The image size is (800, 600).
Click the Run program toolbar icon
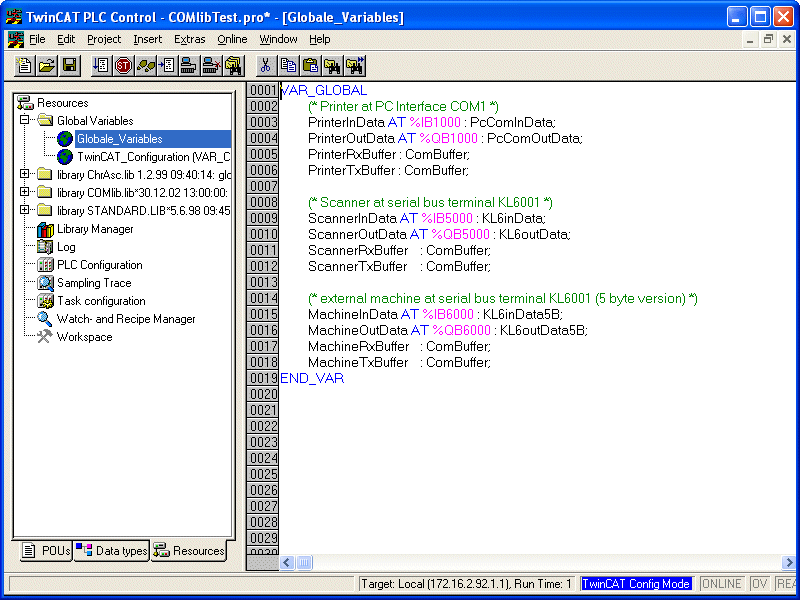101,65
